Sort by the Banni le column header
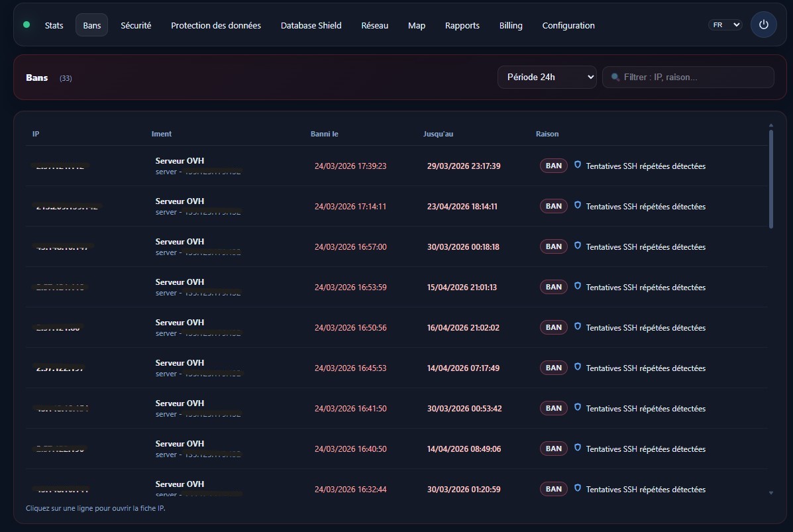 click(325, 134)
